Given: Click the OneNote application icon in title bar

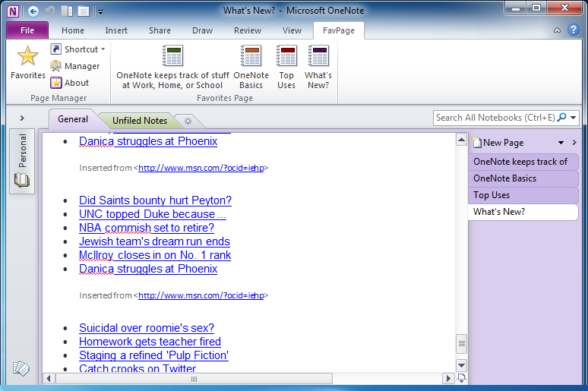Looking at the screenshot, I should (13, 11).
